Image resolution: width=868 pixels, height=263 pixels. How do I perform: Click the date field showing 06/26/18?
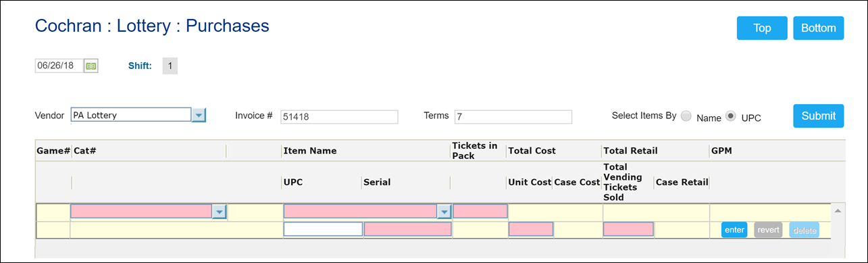point(59,66)
